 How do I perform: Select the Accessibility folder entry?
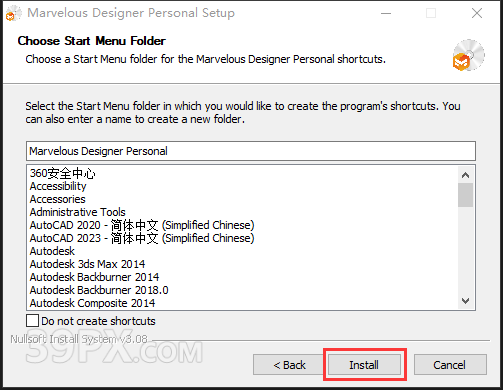tap(58, 186)
